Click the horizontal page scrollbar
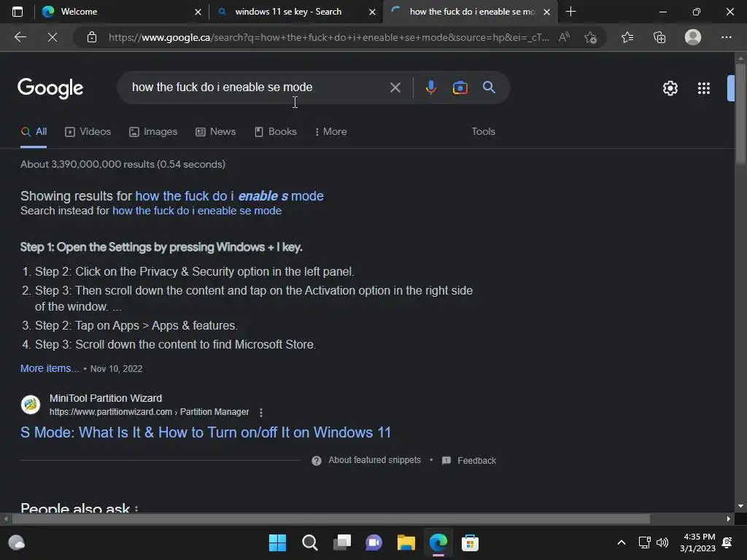747x560 pixels. pos(332,518)
